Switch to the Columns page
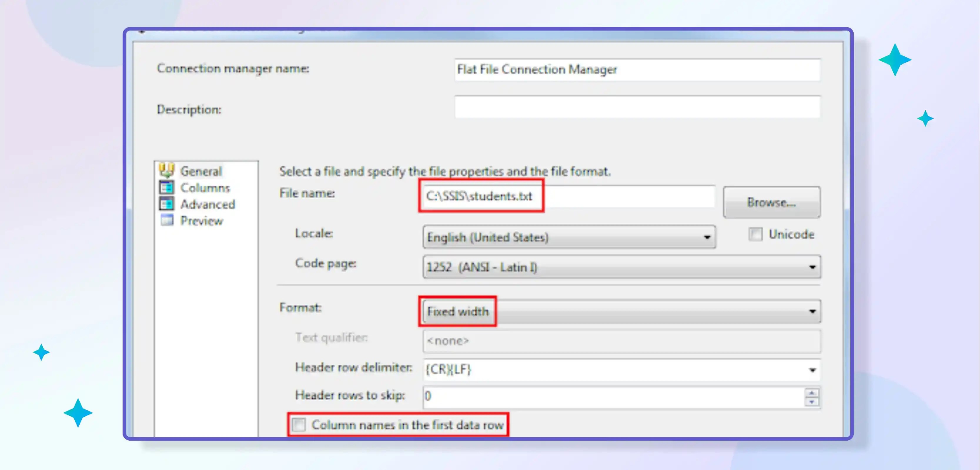 click(205, 187)
